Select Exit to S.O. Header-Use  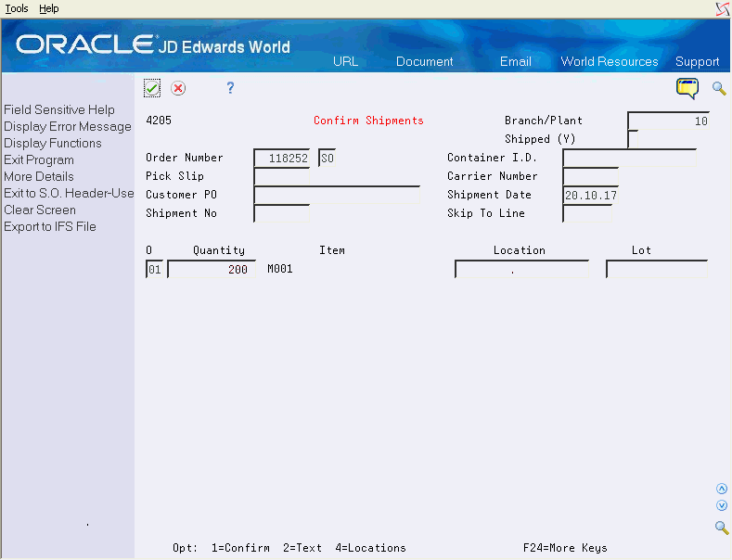click(69, 193)
